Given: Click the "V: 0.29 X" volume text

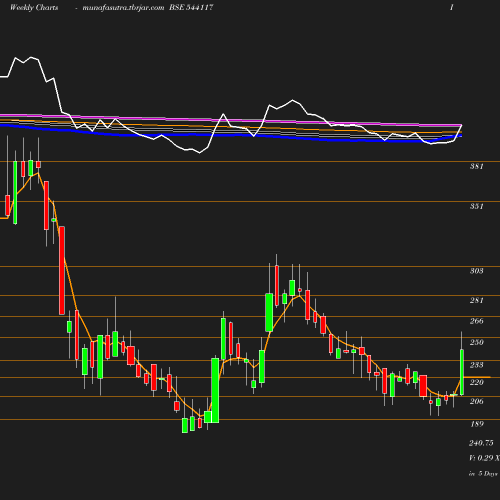Looking at the screenshot, I should click(484, 458).
